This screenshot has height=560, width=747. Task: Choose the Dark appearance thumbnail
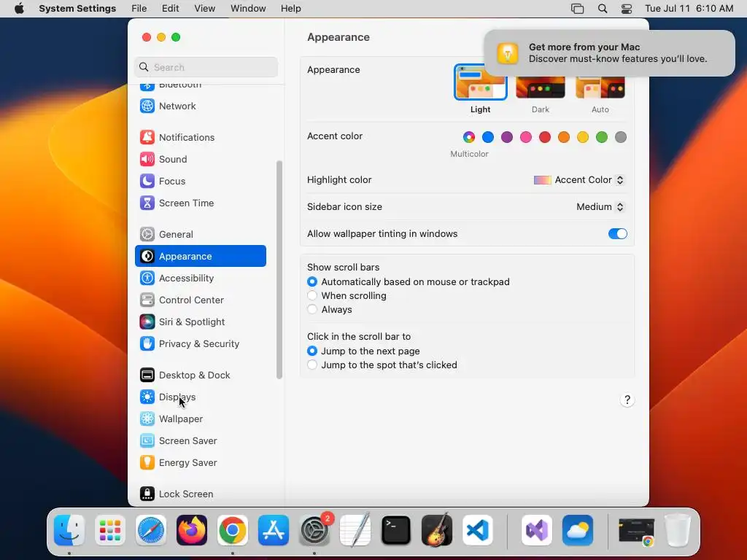tap(541, 87)
